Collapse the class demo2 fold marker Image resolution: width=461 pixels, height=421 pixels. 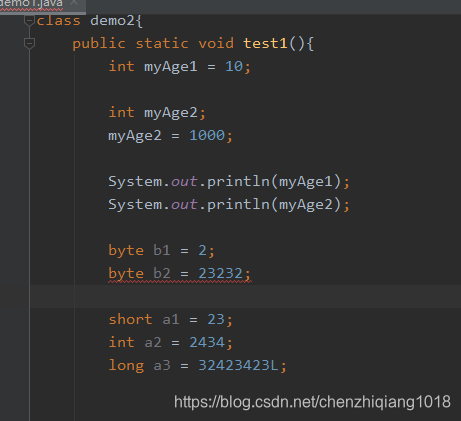coord(29,21)
